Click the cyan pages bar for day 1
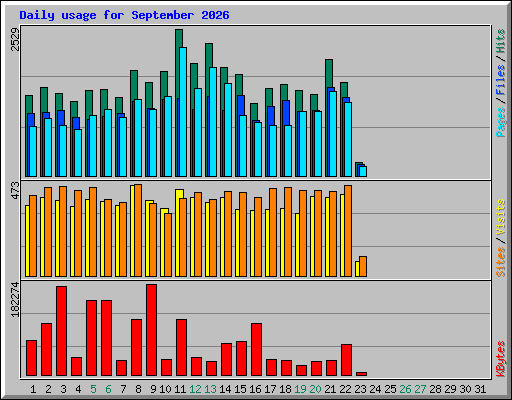The height and width of the screenshot is (400, 512). pos(33,151)
